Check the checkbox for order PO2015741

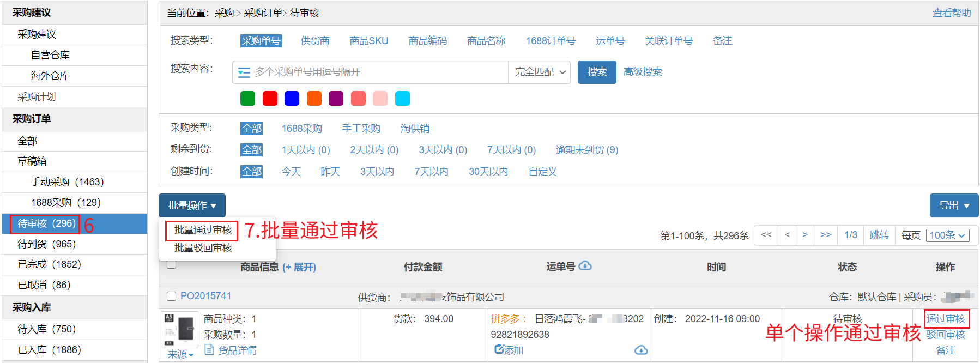(171, 296)
